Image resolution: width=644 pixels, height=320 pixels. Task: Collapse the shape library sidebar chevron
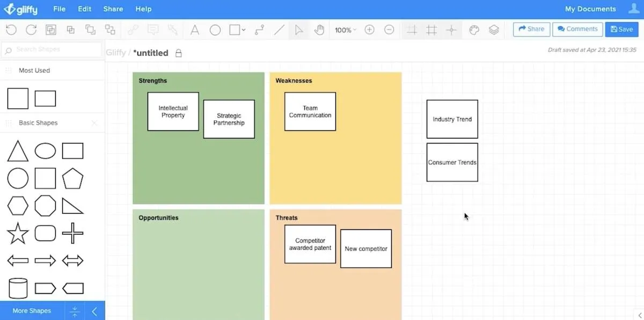pos(94,311)
